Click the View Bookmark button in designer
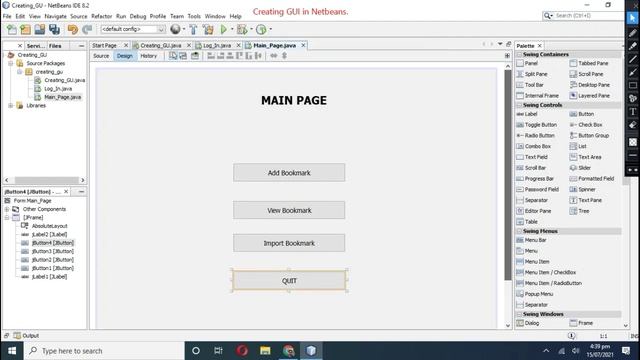Screen dimensions: 640x360 (289, 210)
